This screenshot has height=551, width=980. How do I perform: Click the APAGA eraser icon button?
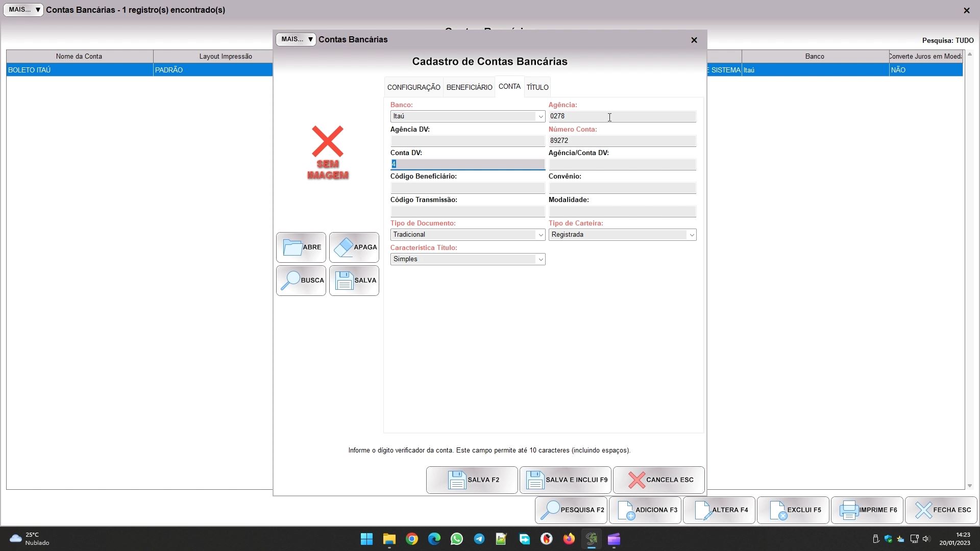(x=354, y=247)
